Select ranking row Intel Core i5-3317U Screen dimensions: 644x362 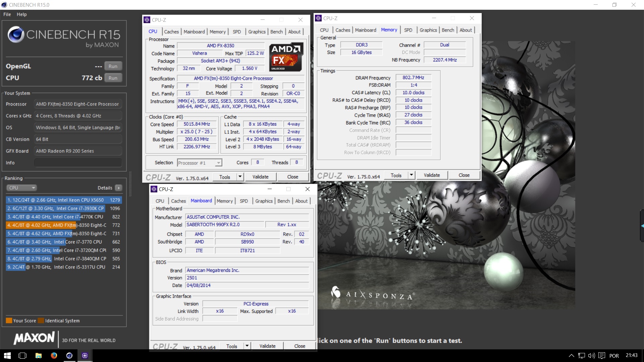coord(64,267)
